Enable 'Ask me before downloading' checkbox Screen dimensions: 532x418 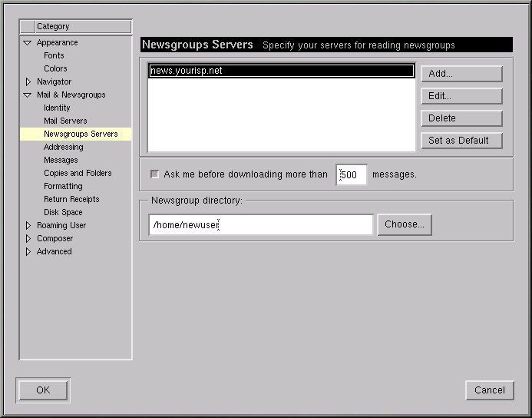[155, 174]
